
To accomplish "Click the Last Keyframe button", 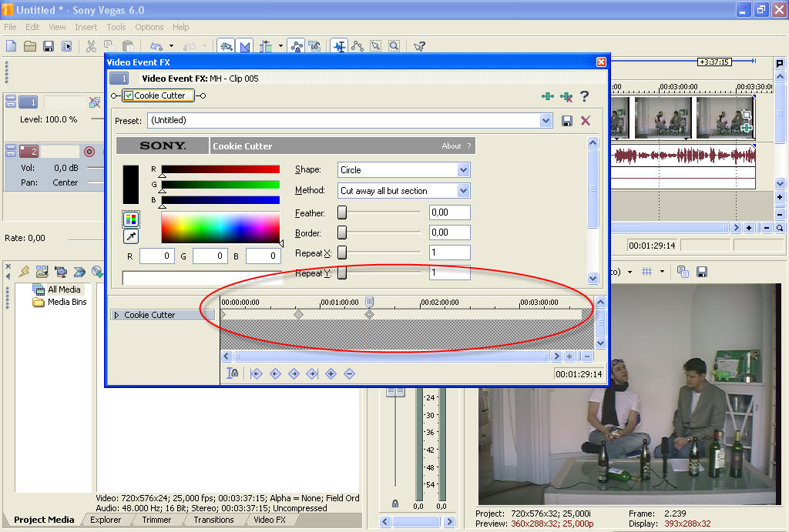I will coord(313,373).
